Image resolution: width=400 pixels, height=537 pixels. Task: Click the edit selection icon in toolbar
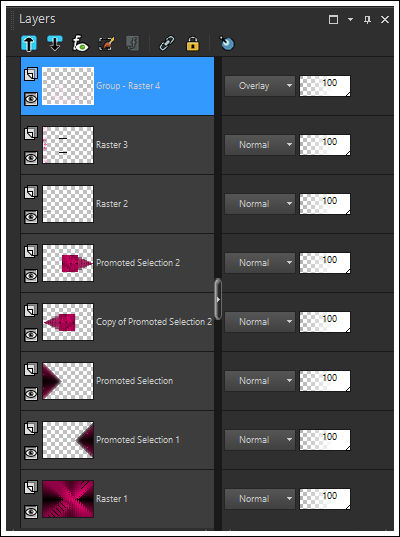tap(106, 44)
